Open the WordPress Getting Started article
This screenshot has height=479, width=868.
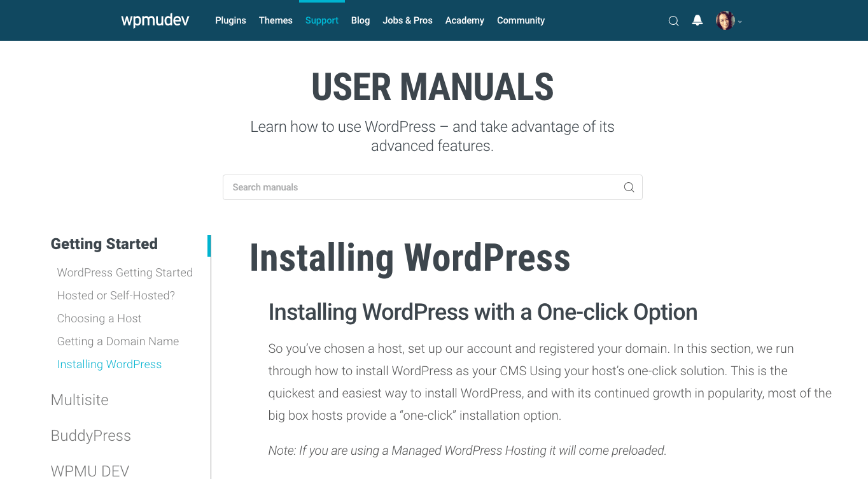coord(125,272)
